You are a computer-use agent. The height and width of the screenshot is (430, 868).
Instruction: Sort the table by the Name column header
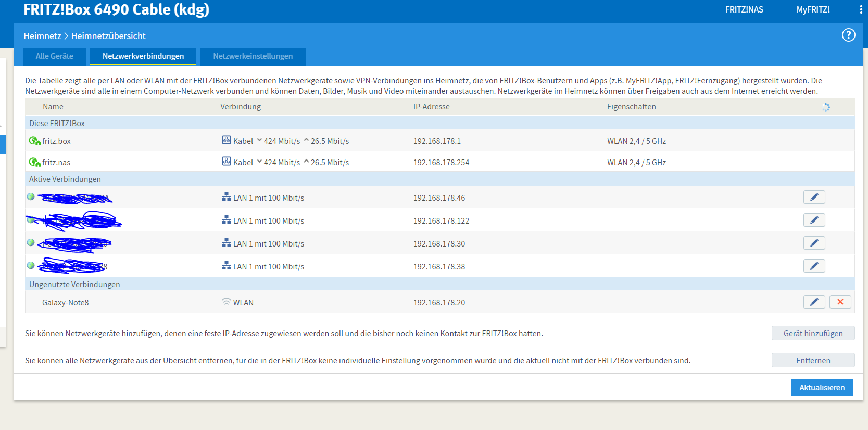pyautogui.click(x=53, y=107)
